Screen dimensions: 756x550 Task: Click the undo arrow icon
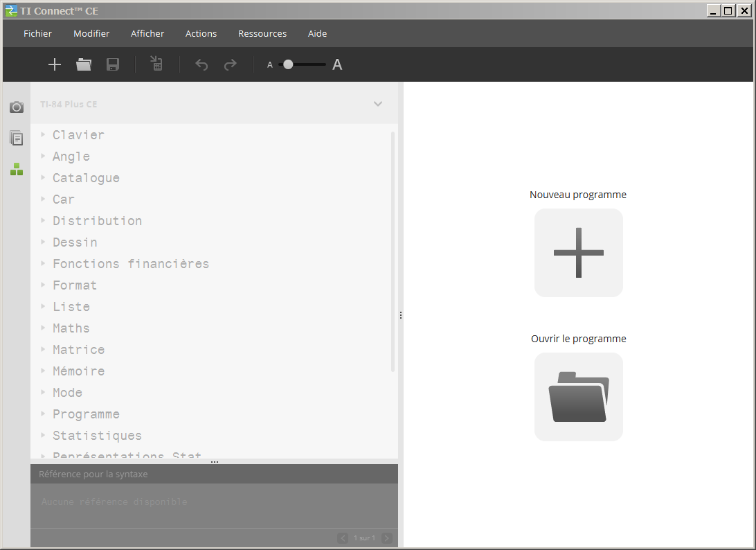click(201, 64)
